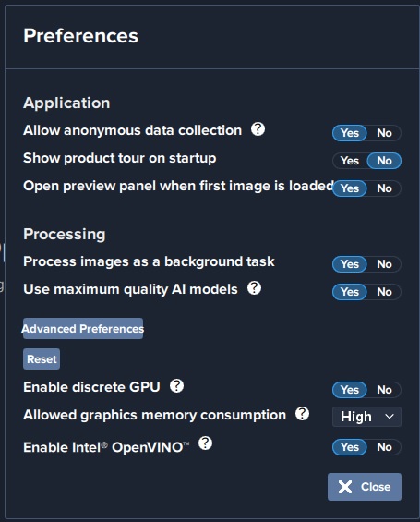The image size is (420, 522).
Task: Disable opening preview panel on first image
Action: [x=384, y=188]
